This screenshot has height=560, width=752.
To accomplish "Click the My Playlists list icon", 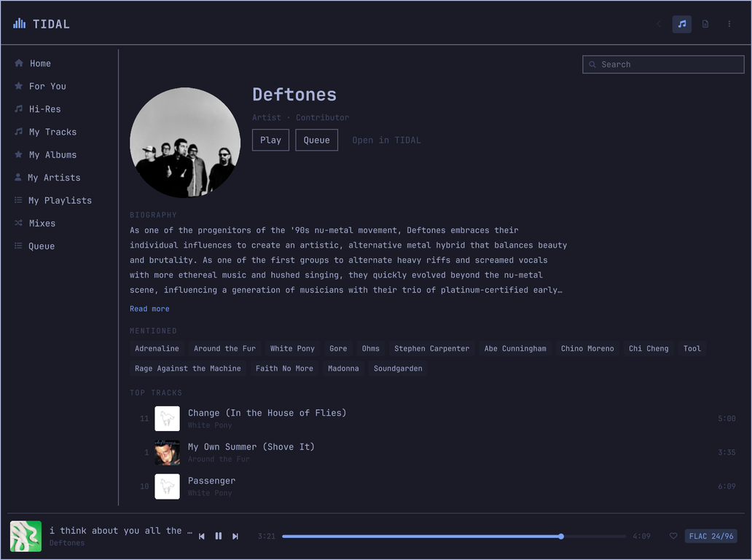I will (18, 200).
